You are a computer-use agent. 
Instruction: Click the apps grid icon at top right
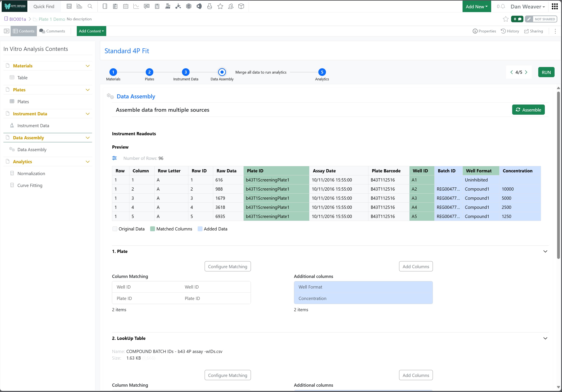(x=555, y=6)
